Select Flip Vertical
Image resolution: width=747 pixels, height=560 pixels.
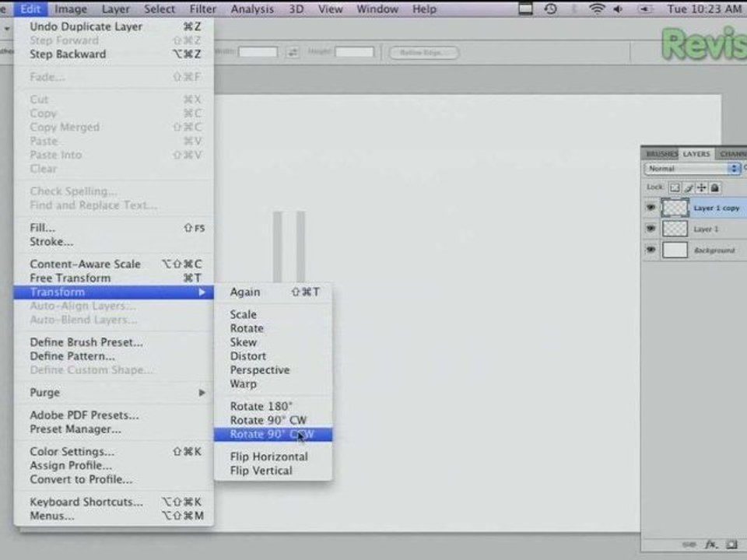273,471
